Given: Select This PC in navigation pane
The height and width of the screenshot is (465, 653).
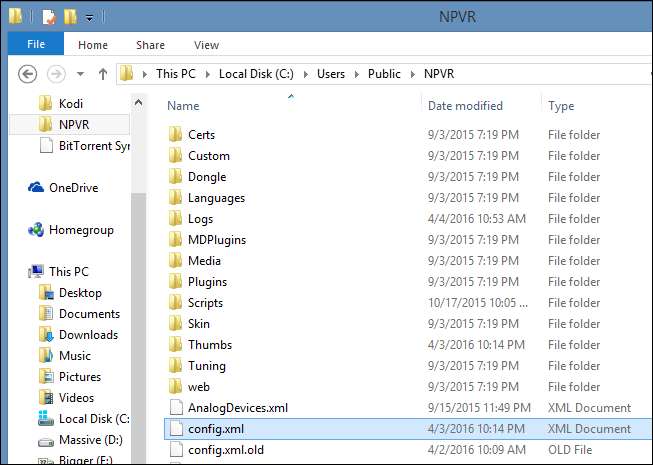Looking at the screenshot, I should click(59, 272).
